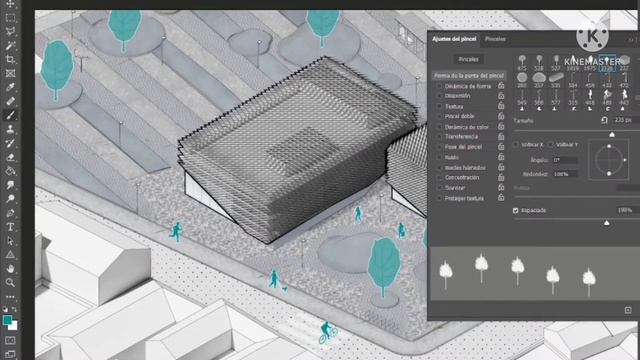Toggle the Suavizar checkbox
The image size is (640, 360).
point(439,188)
